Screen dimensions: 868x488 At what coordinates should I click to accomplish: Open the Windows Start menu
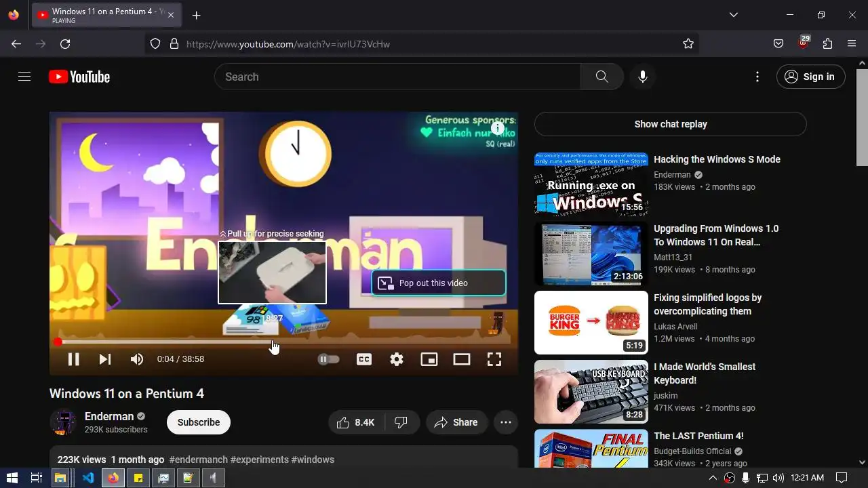point(12,478)
